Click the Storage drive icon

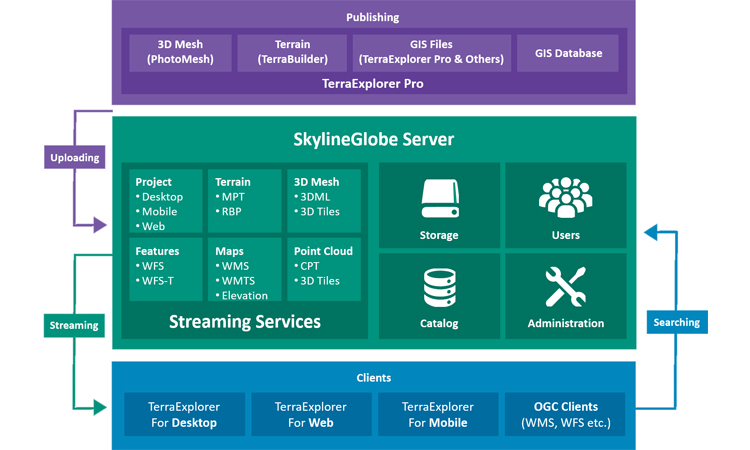[440, 198]
